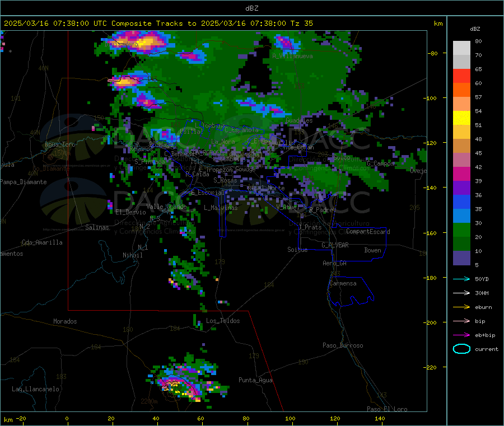
Task: Click the Agua_Toro map label
Action: [x=60, y=144]
